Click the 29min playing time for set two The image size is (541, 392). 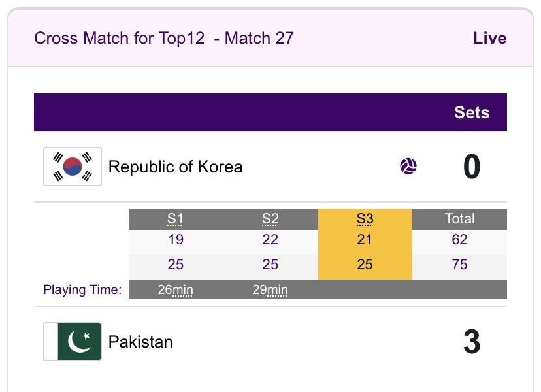[x=270, y=289]
